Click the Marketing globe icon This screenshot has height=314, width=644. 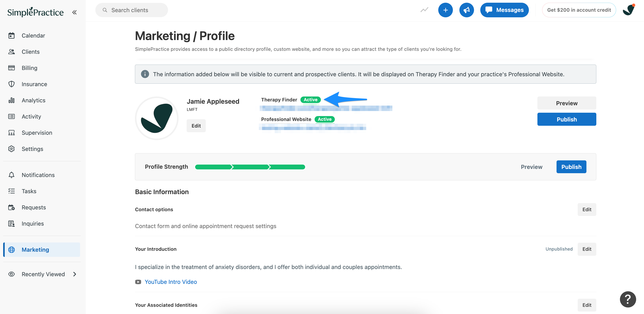(11, 249)
